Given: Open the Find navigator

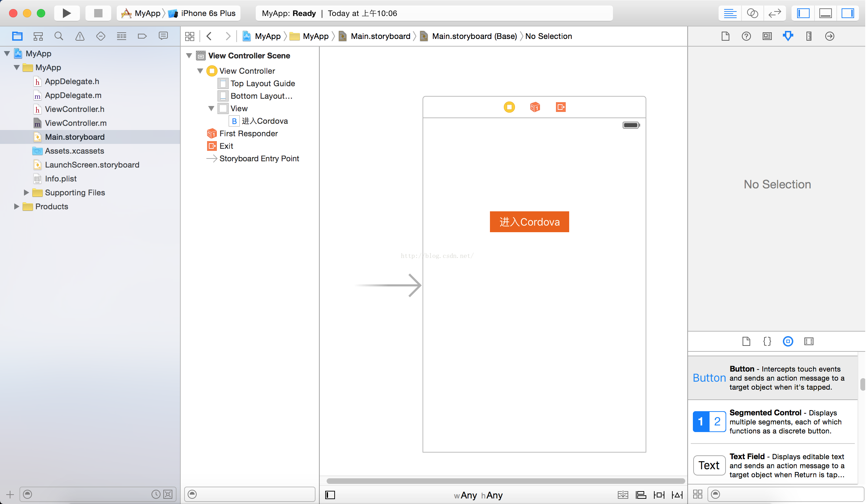Looking at the screenshot, I should (59, 36).
